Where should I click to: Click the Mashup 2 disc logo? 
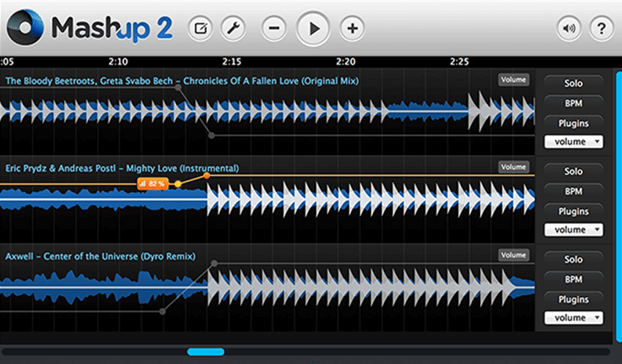click(25, 28)
